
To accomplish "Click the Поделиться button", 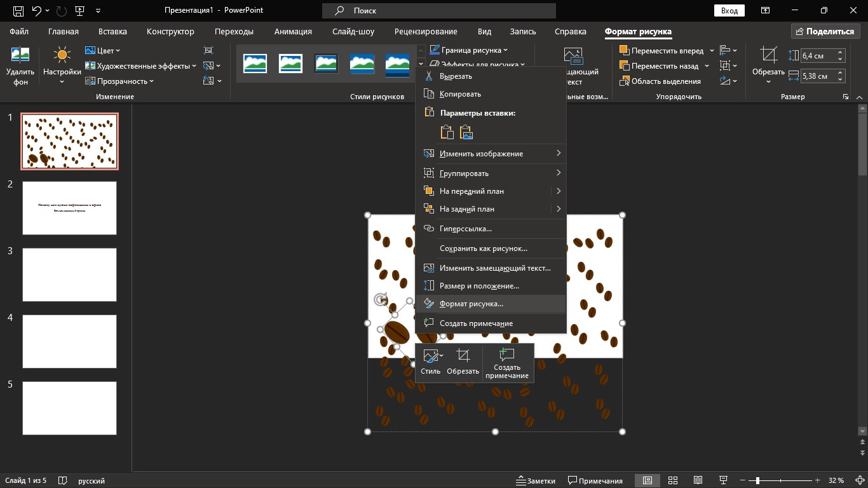I will pyautogui.click(x=824, y=31).
